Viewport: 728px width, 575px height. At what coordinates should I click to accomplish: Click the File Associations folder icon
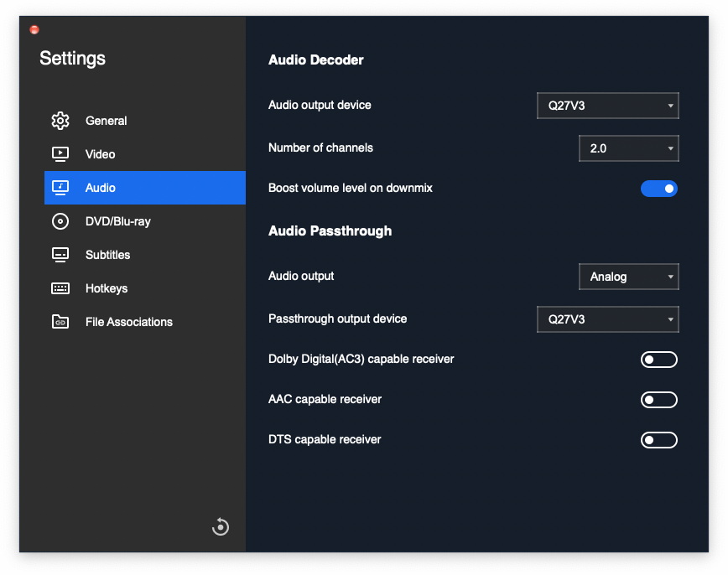click(60, 322)
